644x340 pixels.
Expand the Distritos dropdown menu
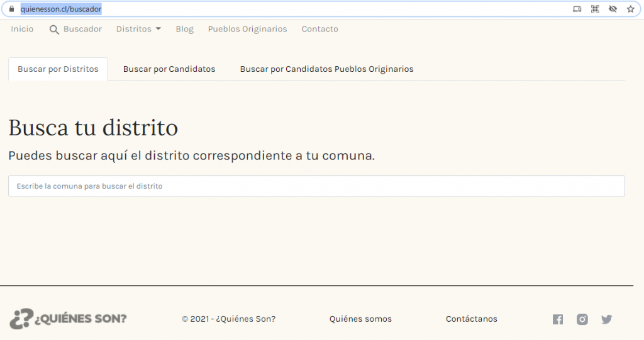[138, 29]
